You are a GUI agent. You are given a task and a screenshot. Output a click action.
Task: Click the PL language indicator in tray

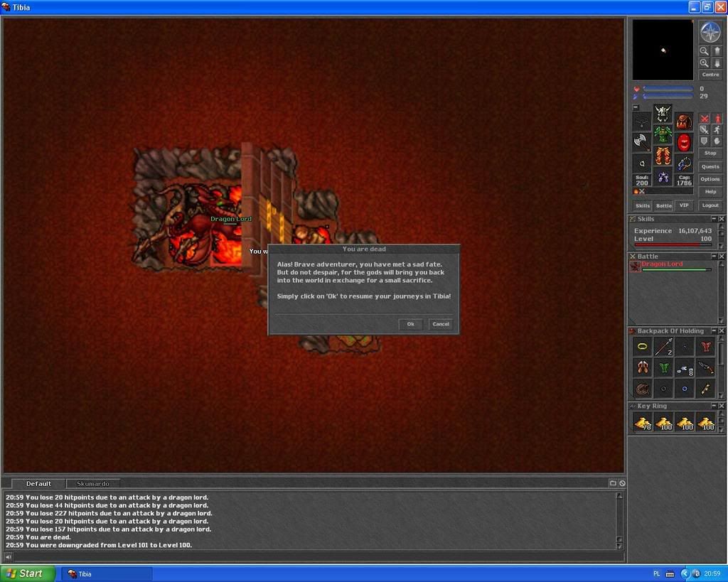(x=656, y=574)
